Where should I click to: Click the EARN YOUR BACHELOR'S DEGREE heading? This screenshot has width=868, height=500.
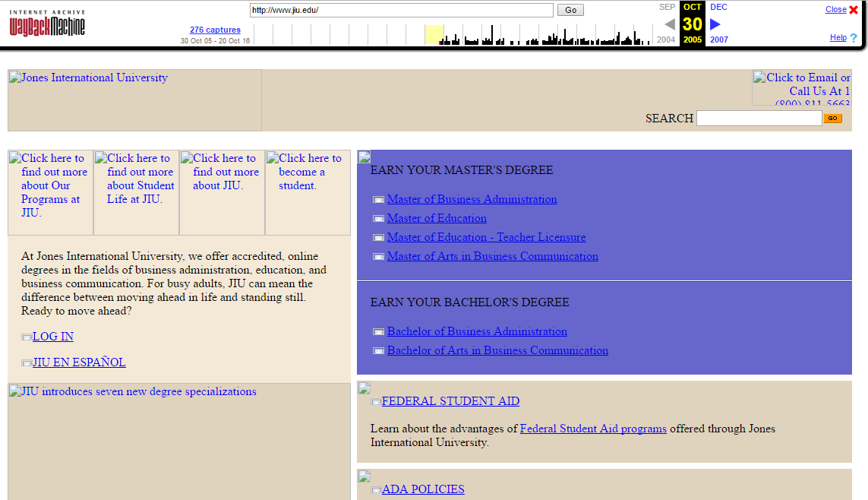(470, 302)
